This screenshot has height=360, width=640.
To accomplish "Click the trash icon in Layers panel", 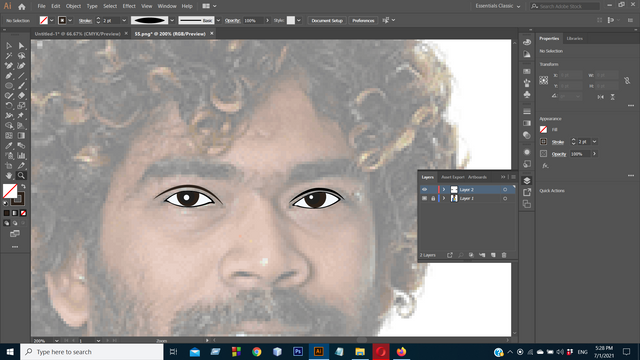I will [504, 255].
